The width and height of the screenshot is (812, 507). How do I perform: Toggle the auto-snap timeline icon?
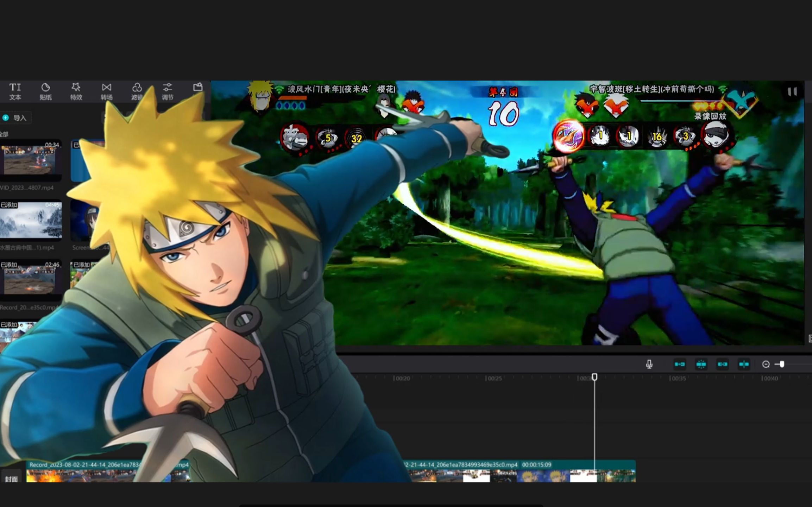coord(701,364)
